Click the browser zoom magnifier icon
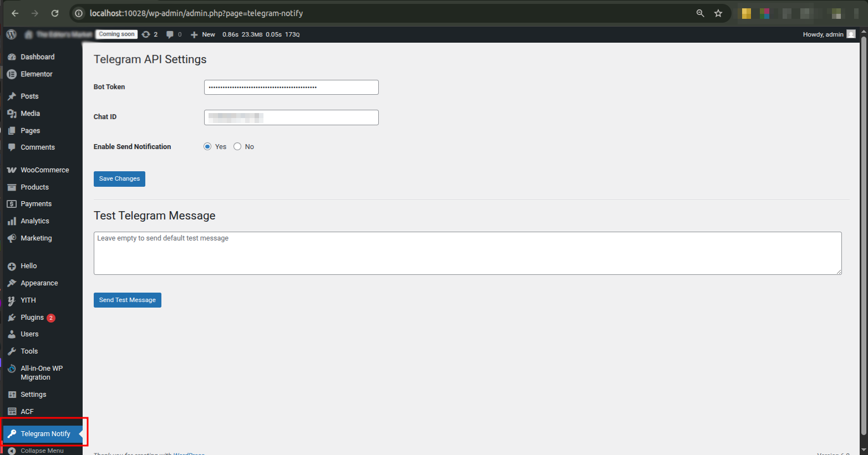This screenshot has width=868, height=455. pyautogui.click(x=701, y=13)
